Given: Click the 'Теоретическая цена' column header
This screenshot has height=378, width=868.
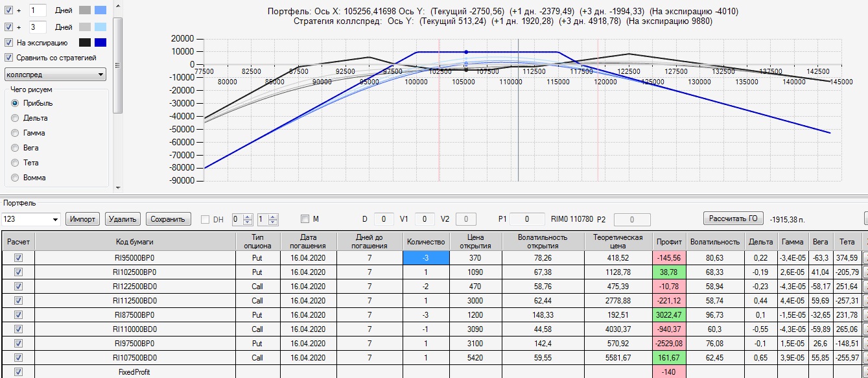Looking at the screenshot, I should pos(618,241).
